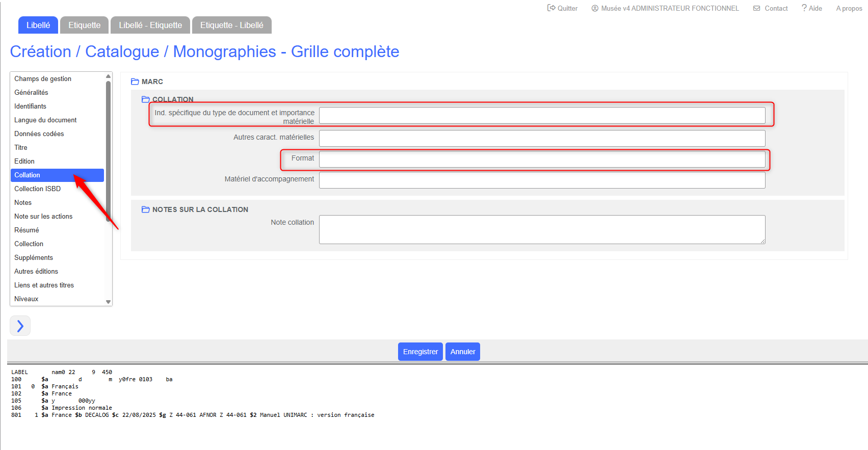
Task: Click into the Note collation textarea
Action: pyautogui.click(x=542, y=229)
